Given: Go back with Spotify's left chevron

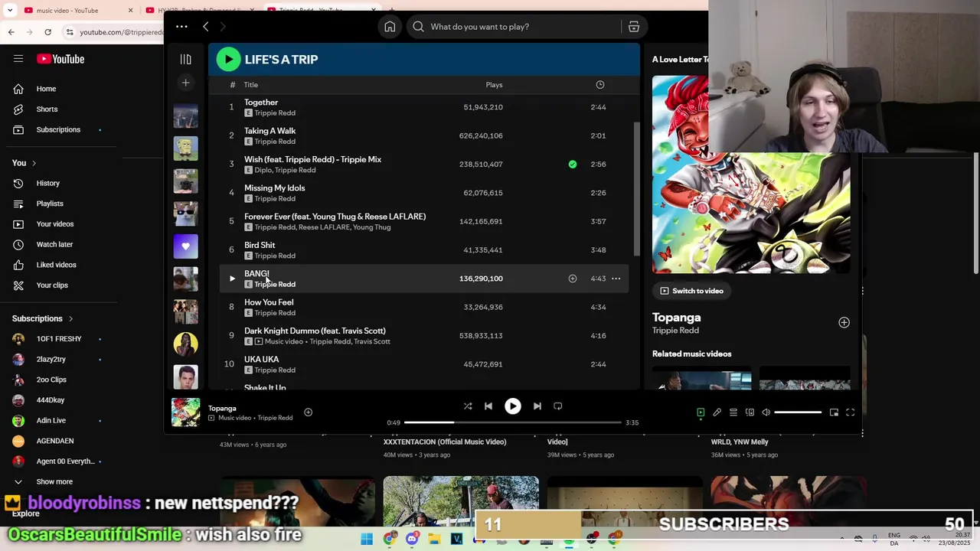Looking at the screenshot, I should coord(205,27).
